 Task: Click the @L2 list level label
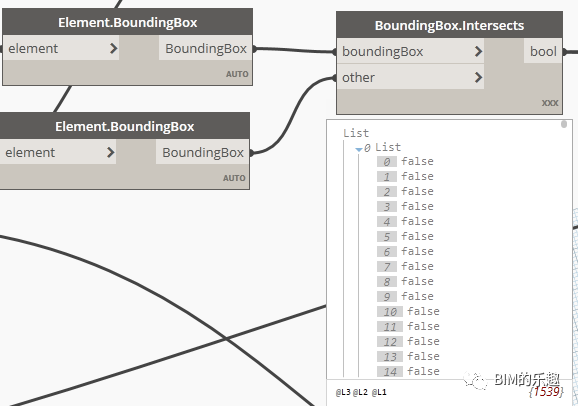click(x=360, y=392)
